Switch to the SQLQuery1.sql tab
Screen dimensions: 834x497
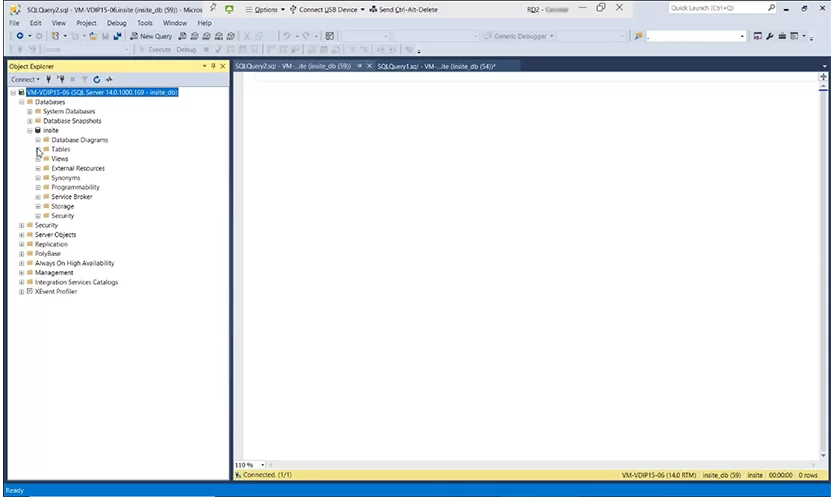coord(435,66)
